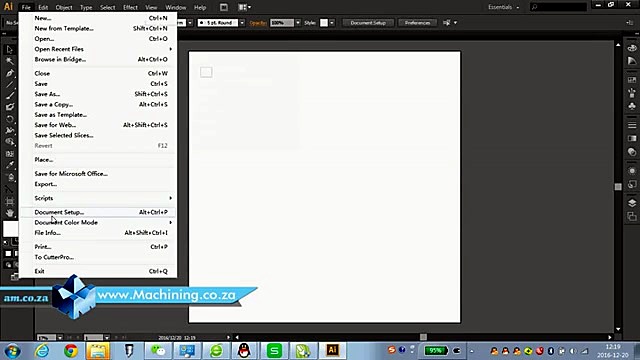Screen dimensions: 640x360
Task: Choose Document Setup in the File menu
Action: point(98,212)
